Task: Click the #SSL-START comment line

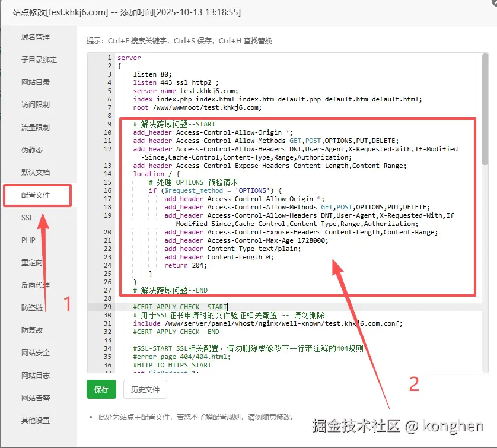Action: click(248, 348)
